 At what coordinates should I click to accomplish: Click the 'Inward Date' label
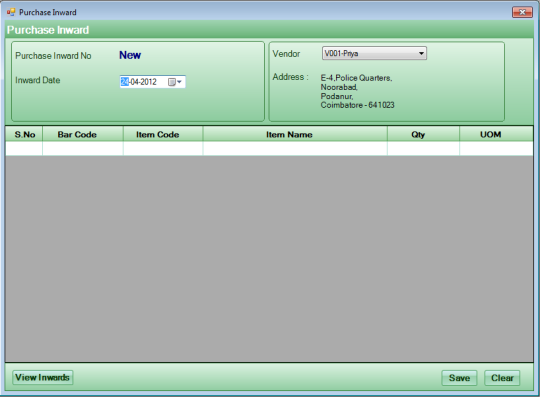pos(38,80)
